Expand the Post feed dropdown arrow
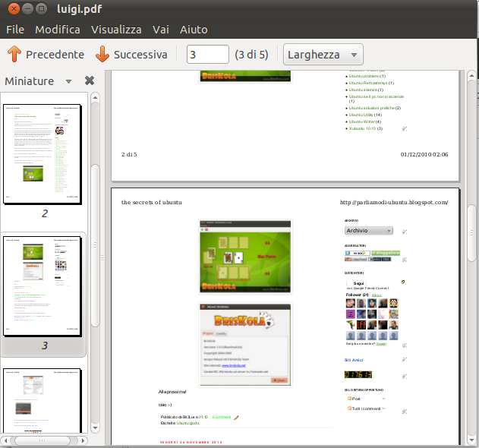Image resolution: width=479 pixels, height=448 pixels. coord(383,399)
